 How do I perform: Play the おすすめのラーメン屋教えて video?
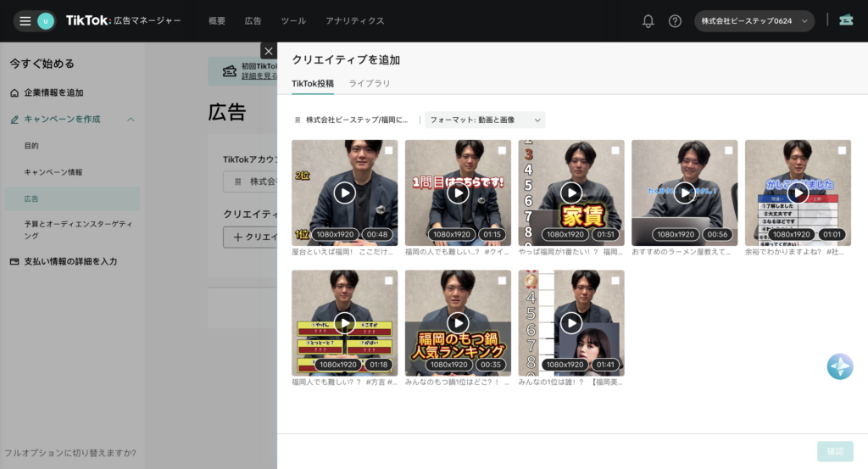pyautogui.click(x=685, y=193)
